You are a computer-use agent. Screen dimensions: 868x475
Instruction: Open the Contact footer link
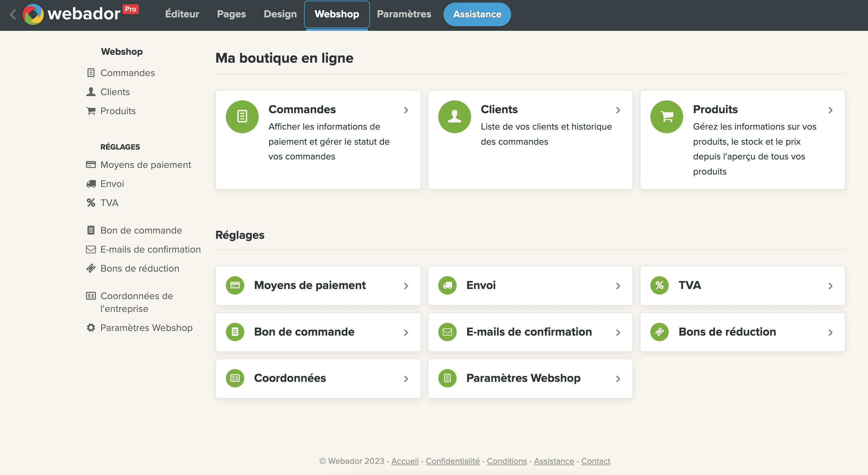click(596, 461)
